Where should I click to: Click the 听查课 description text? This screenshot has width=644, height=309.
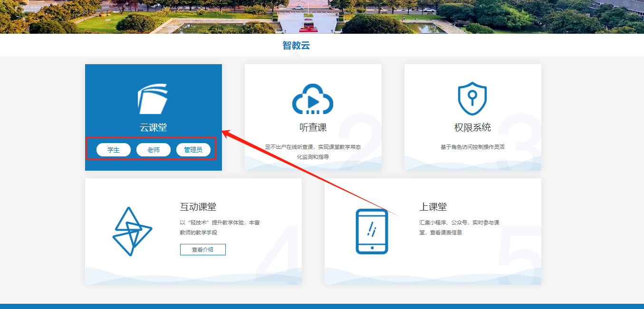point(313,152)
